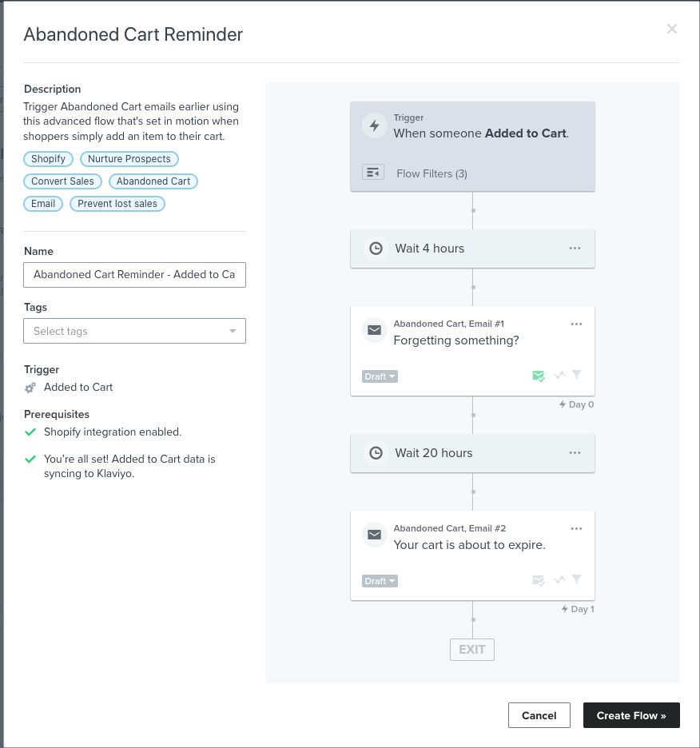Click the filter funnel icon on Email #2

click(x=576, y=579)
